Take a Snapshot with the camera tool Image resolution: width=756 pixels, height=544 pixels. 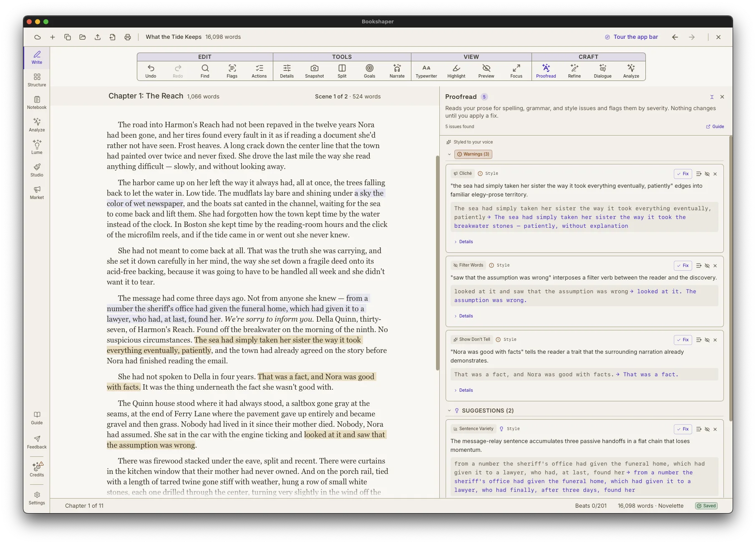click(x=314, y=71)
